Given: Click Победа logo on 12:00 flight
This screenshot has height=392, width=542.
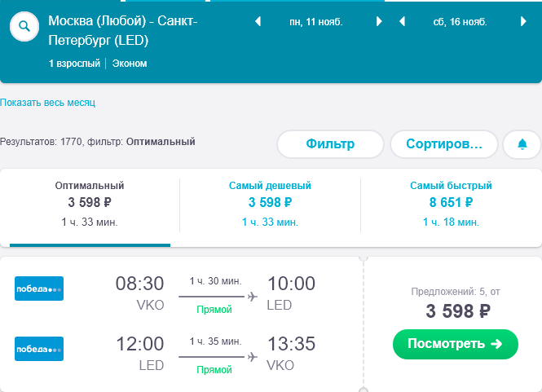Looking at the screenshot, I should (x=39, y=349).
